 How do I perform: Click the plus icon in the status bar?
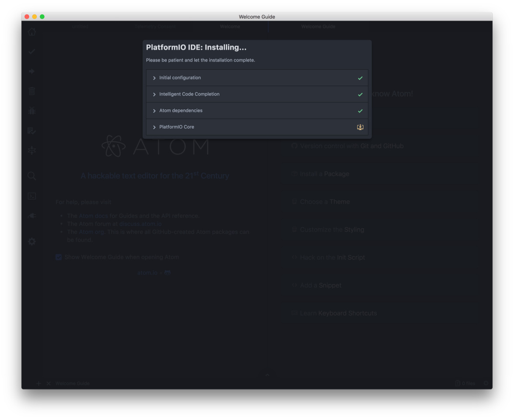pyautogui.click(x=38, y=383)
